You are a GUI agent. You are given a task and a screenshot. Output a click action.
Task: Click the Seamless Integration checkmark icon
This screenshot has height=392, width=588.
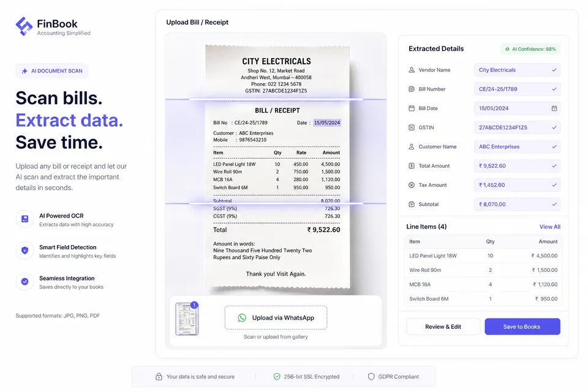(x=24, y=281)
